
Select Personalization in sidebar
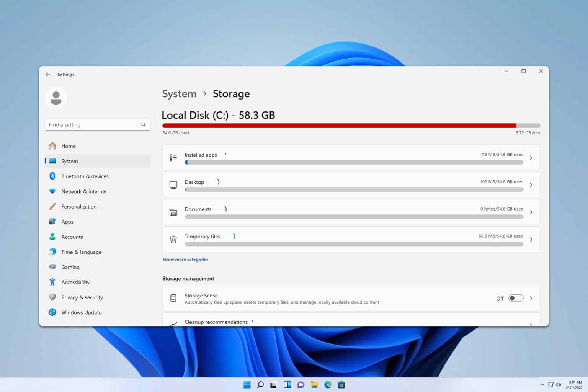(x=98, y=206)
